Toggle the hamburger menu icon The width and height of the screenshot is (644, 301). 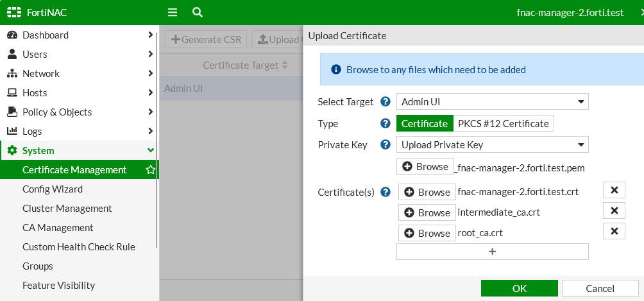[173, 12]
